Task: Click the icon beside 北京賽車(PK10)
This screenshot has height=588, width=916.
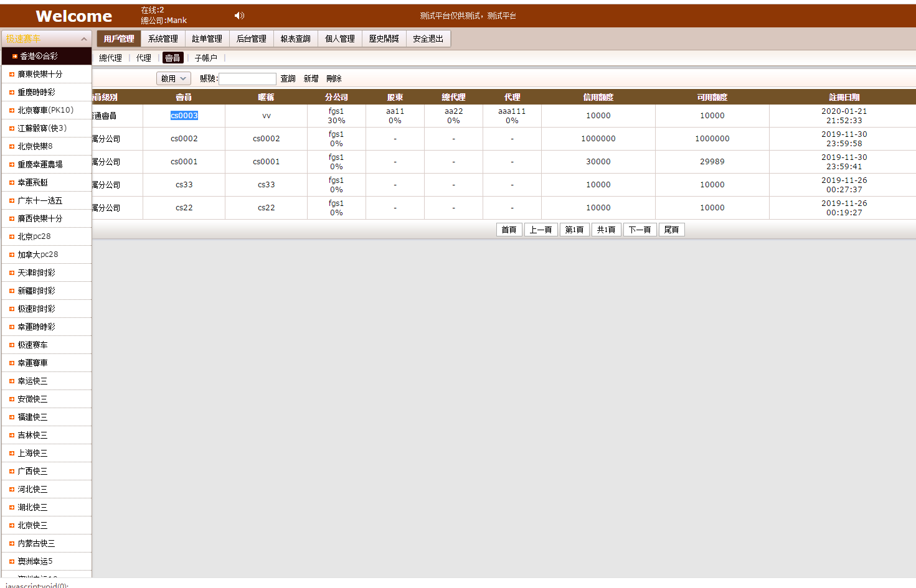Action: pyautogui.click(x=12, y=111)
